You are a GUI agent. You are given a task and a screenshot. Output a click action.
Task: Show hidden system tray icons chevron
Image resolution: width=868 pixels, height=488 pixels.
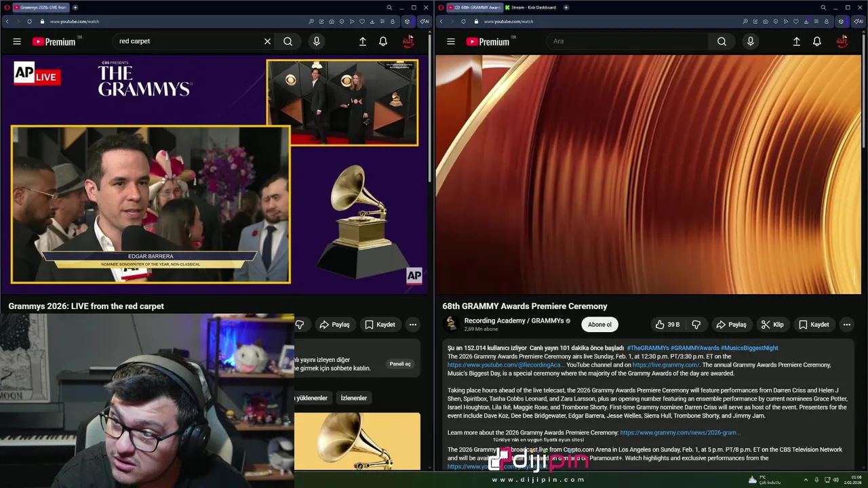pos(806,480)
